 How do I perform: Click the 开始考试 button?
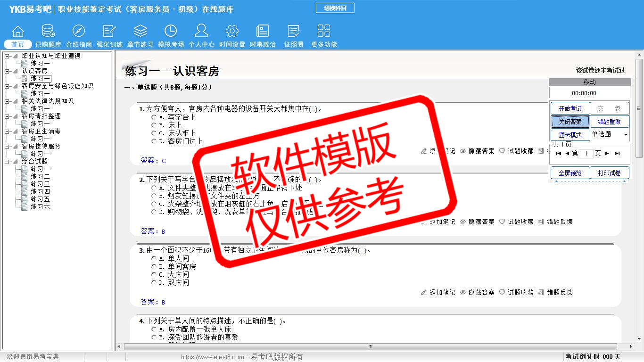click(x=570, y=108)
